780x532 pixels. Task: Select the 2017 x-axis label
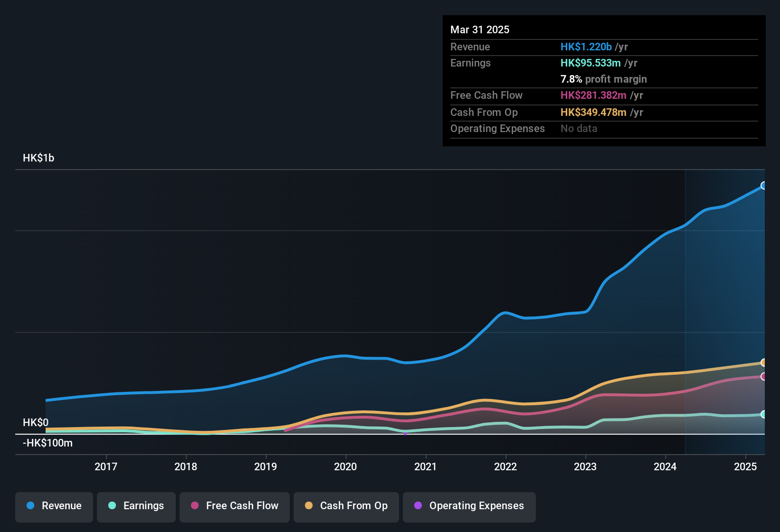[x=106, y=467]
